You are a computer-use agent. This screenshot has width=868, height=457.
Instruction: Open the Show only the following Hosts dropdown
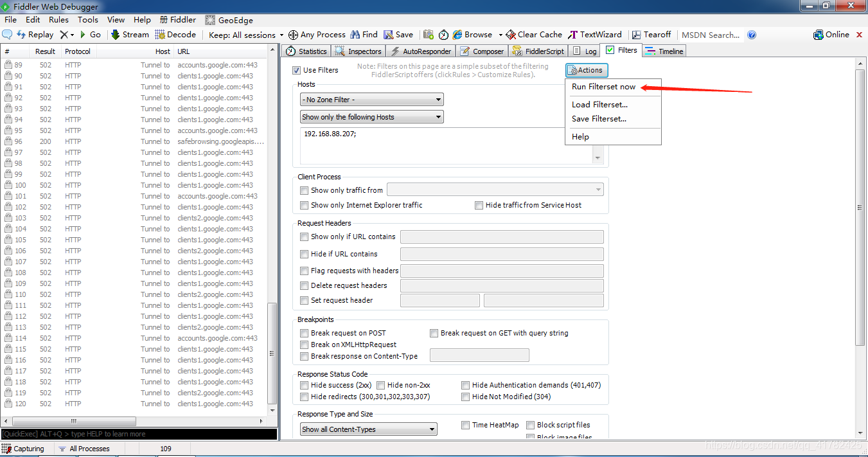[372, 117]
